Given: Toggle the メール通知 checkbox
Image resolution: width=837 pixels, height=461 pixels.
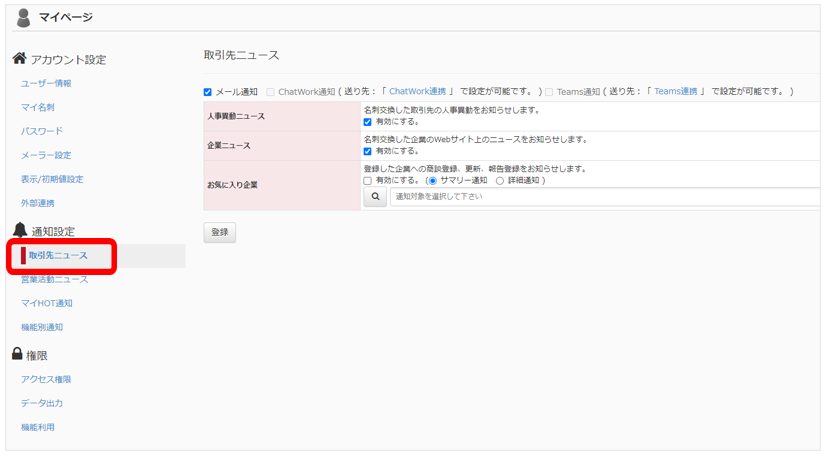Looking at the screenshot, I should [208, 92].
